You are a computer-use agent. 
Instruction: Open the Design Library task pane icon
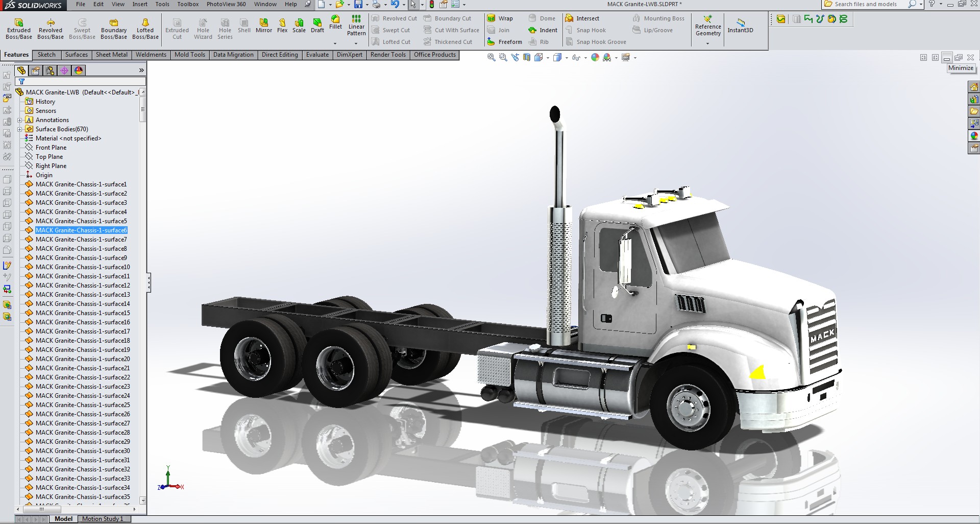[x=974, y=99]
